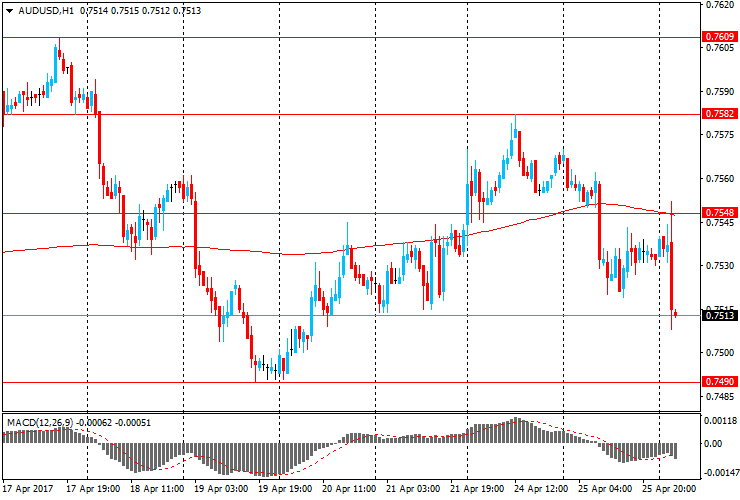Click the 25 Apr 20:00 time label
This screenshot has width=740, height=500.
(669, 489)
